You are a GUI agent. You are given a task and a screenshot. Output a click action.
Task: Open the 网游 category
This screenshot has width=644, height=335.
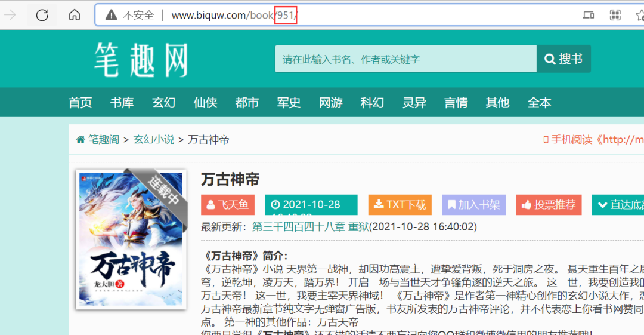click(x=330, y=103)
